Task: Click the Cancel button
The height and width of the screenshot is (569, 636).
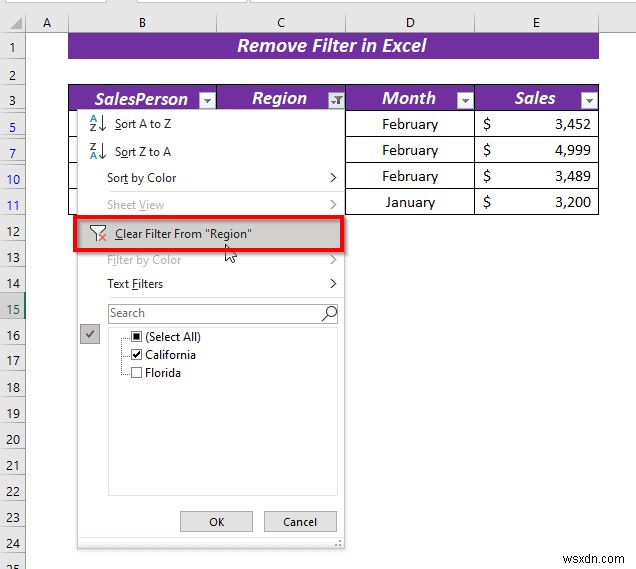Action: point(300,522)
